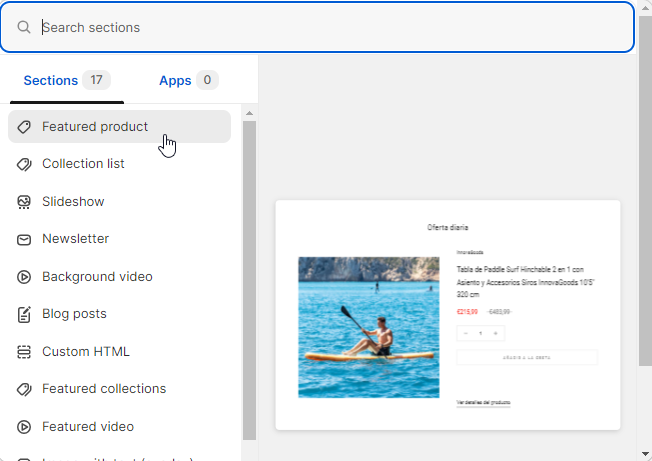The image size is (652, 461).
Task: Open the Apps tab
Action: point(188,81)
